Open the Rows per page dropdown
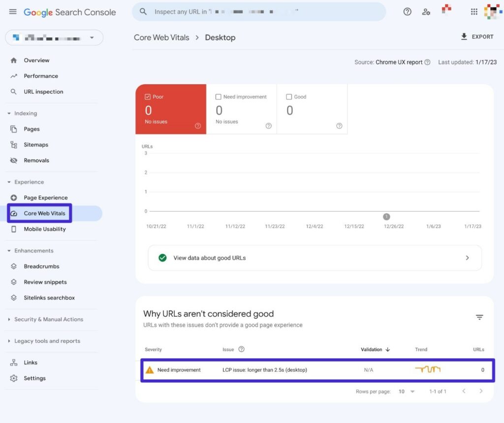The width and height of the screenshot is (504, 423). (406, 392)
